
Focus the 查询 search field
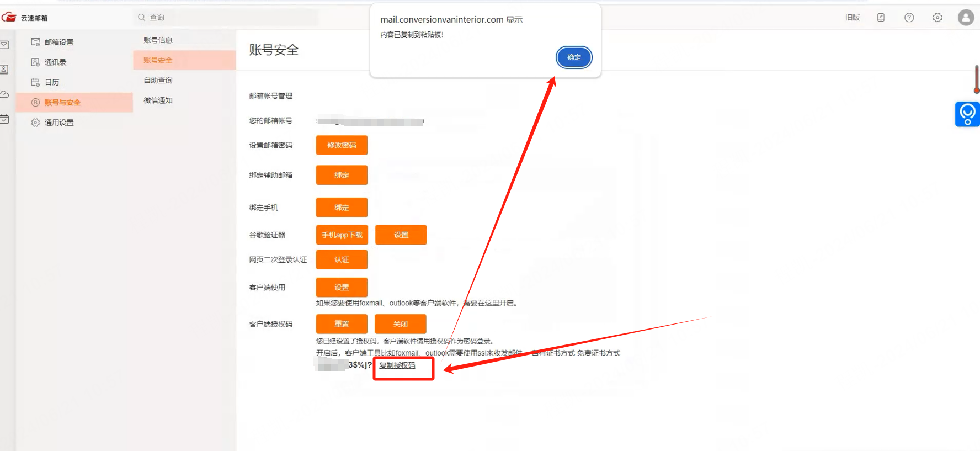pyautogui.click(x=226, y=17)
